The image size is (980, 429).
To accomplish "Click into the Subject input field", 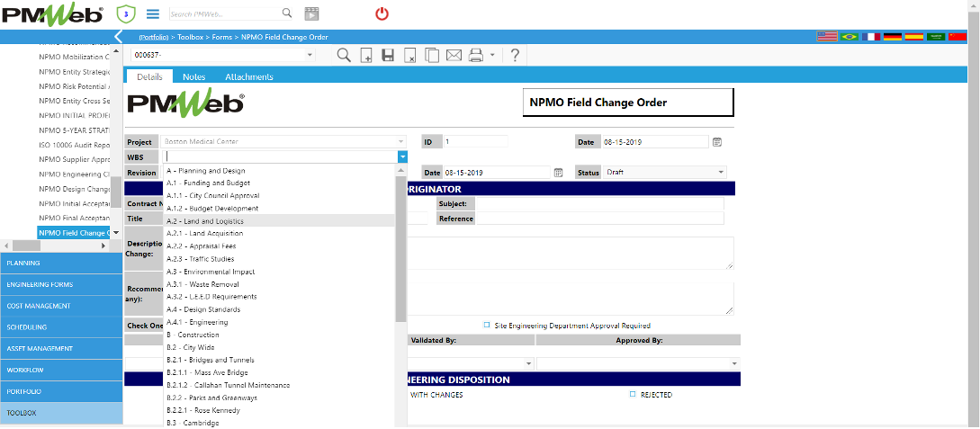I will point(599,203).
